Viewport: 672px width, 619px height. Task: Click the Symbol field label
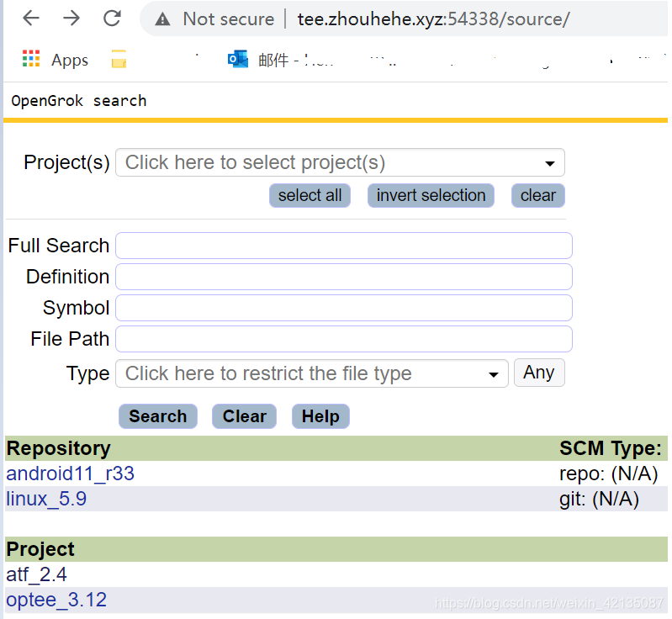click(77, 308)
